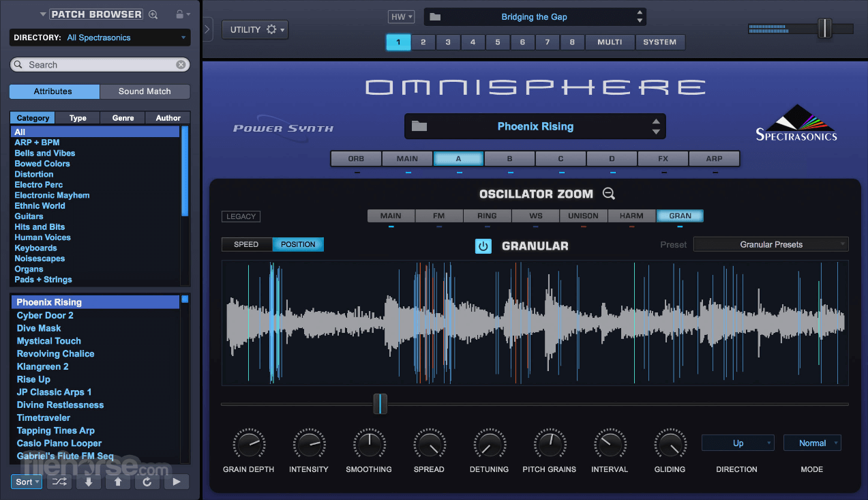Viewport: 868px width, 500px height.
Task: Open the HW dropdown
Action: [401, 17]
